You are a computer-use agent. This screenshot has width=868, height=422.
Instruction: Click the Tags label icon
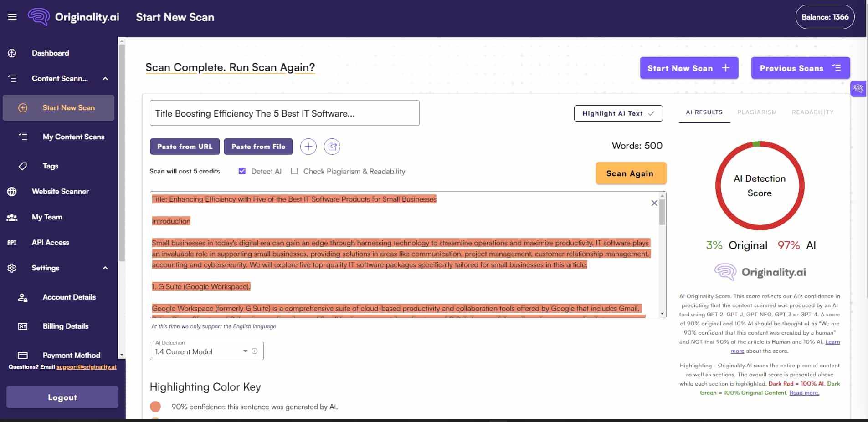click(x=23, y=166)
